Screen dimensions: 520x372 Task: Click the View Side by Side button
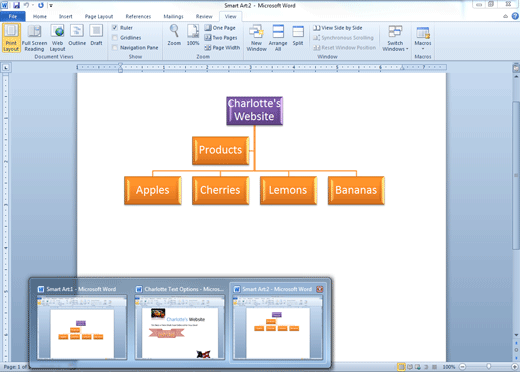pyautogui.click(x=338, y=28)
